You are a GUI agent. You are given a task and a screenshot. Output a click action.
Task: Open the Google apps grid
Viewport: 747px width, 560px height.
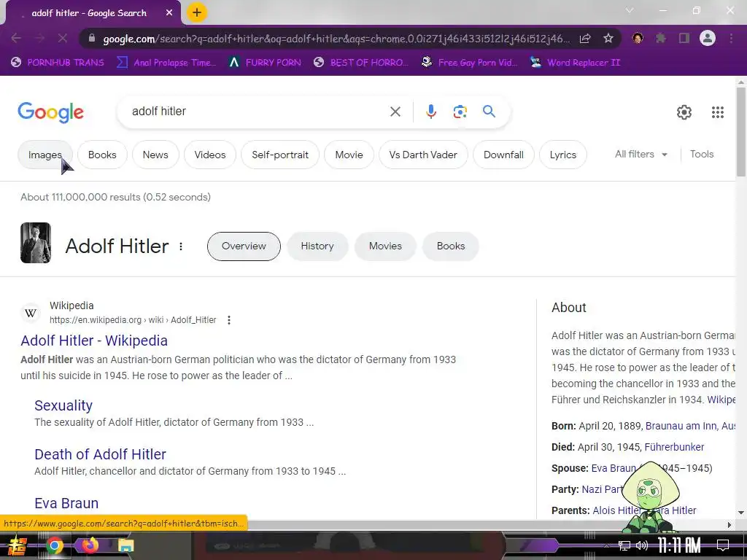tap(718, 112)
